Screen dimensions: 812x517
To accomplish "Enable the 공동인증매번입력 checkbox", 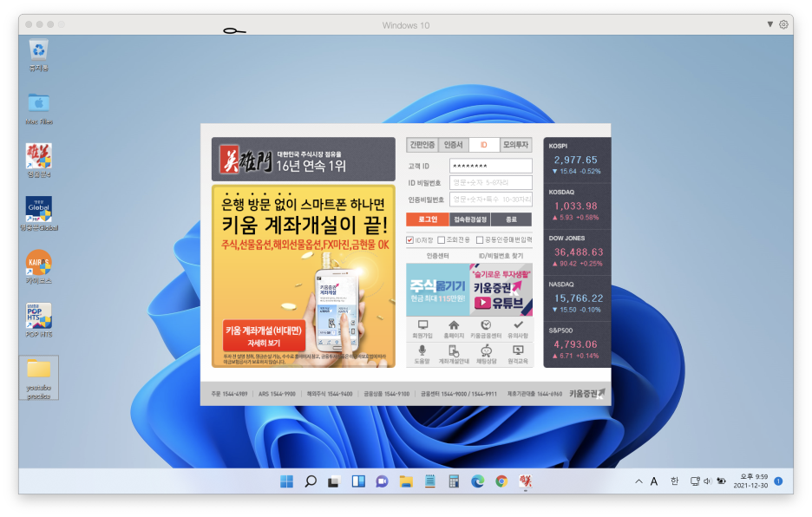I will click(x=480, y=240).
